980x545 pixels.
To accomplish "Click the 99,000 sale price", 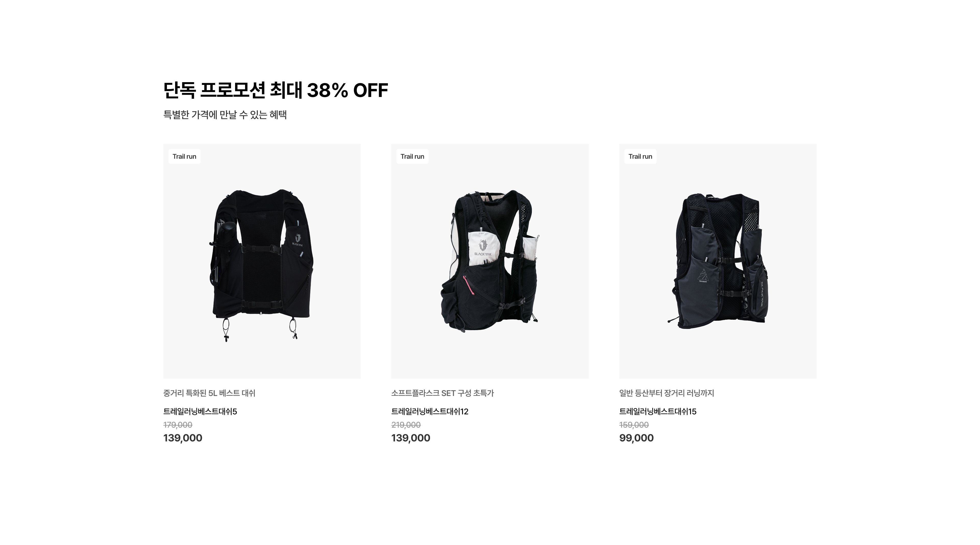I will pos(636,438).
